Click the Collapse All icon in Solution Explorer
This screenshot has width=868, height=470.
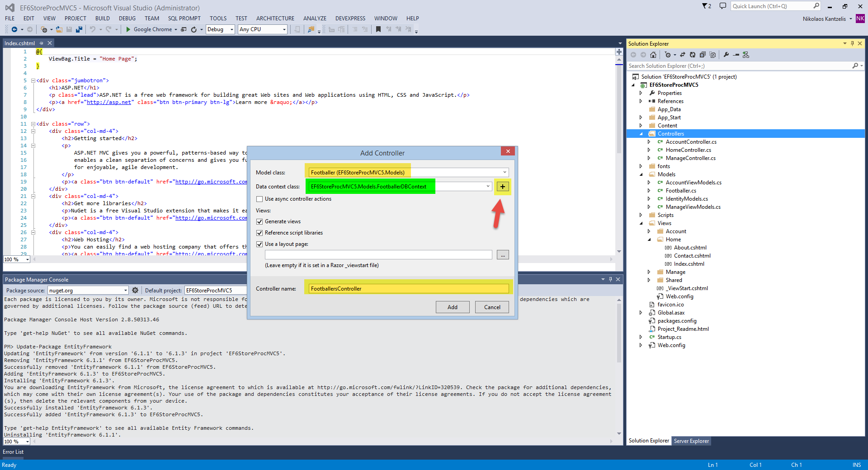tap(703, 55)
